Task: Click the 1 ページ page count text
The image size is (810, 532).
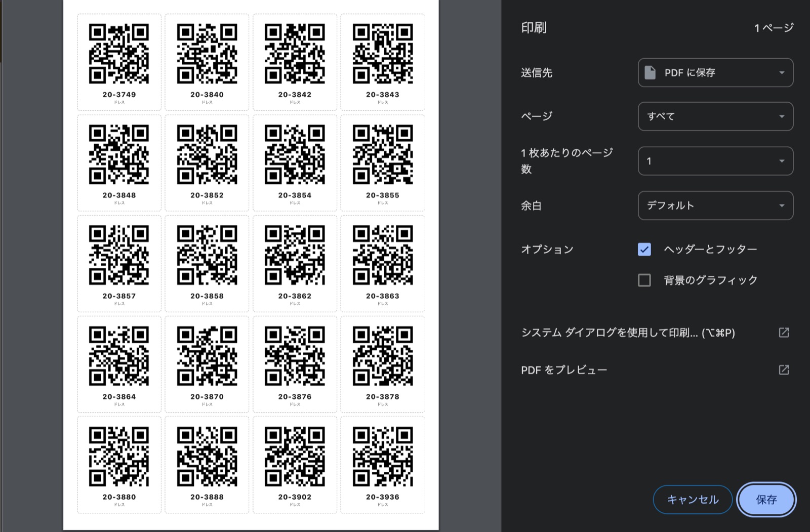Action: pos(774,28)
